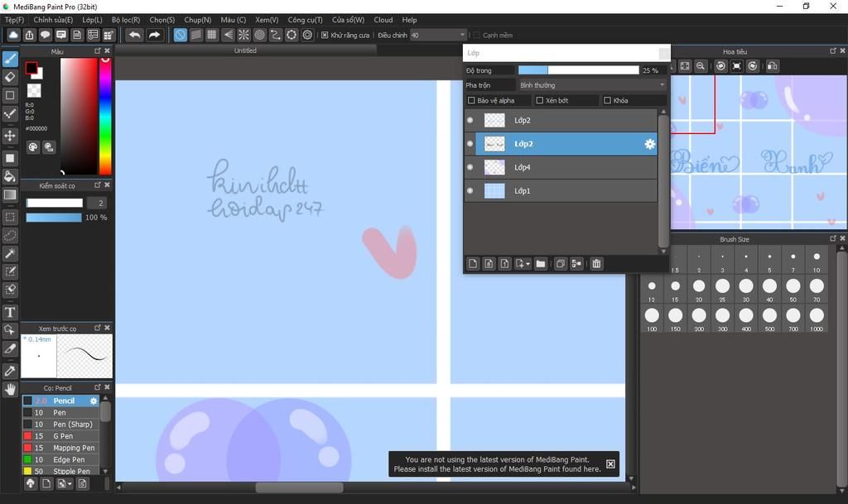Open the Help menu
Image resolution: width=848 pixels, height=504 pixels.
409,20
